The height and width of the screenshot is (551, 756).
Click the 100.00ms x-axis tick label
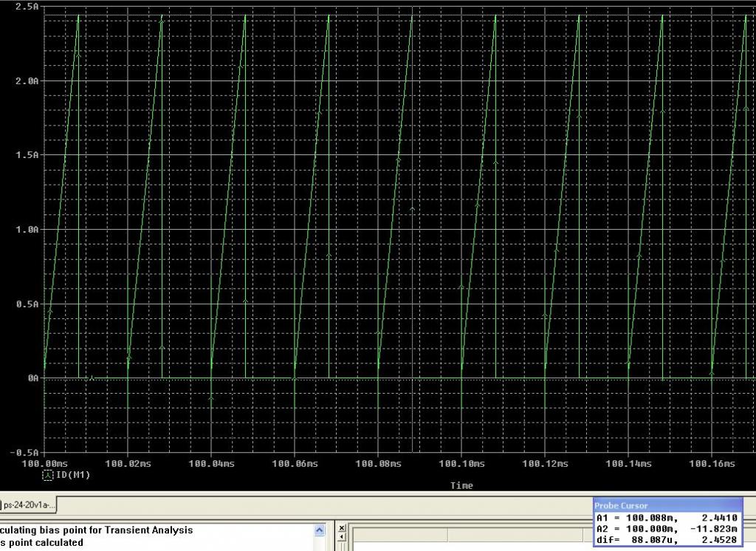[x=44, y=464]
